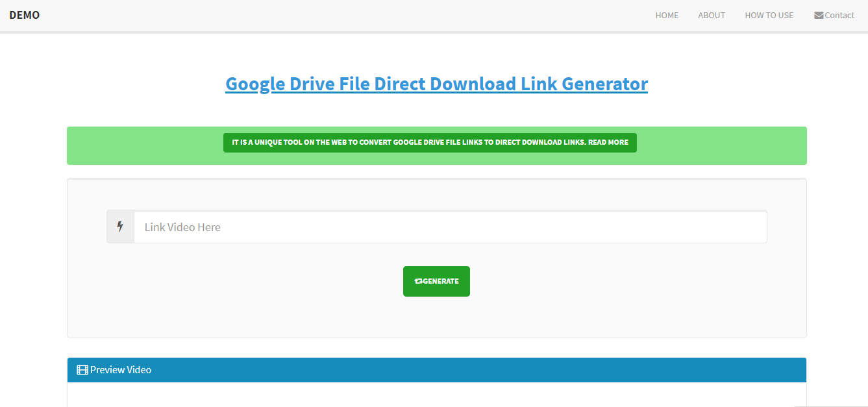Click the film strip Preview Video icon
This screenshot has width=868, height=407.
pyautogui.click(x=82, y=370)
